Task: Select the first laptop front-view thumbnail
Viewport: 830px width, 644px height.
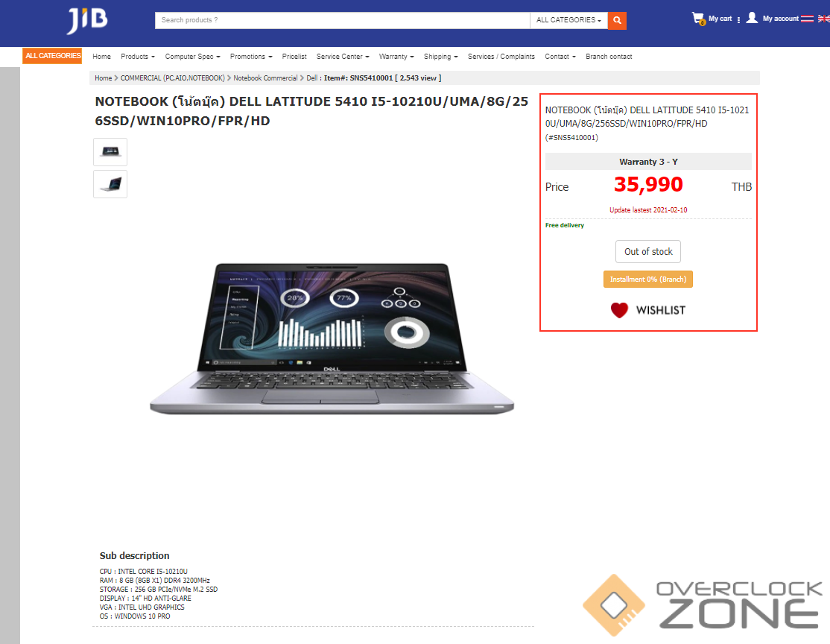Action: 110,152
